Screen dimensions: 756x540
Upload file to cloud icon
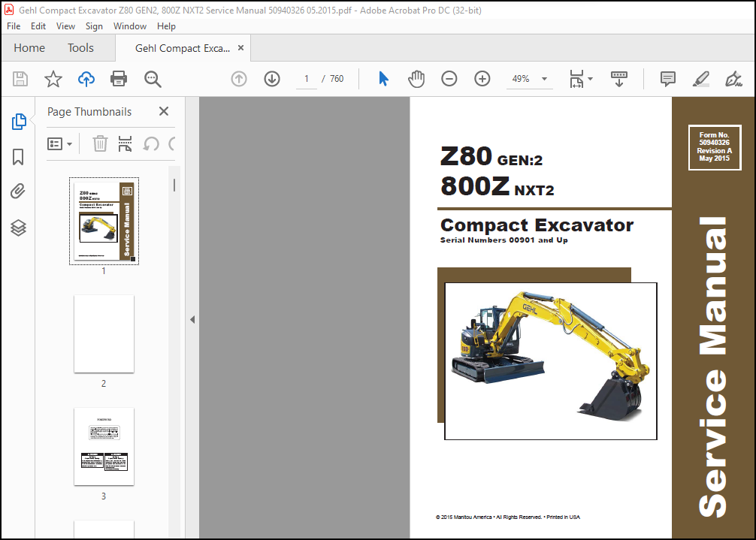(x=86, y=79)
